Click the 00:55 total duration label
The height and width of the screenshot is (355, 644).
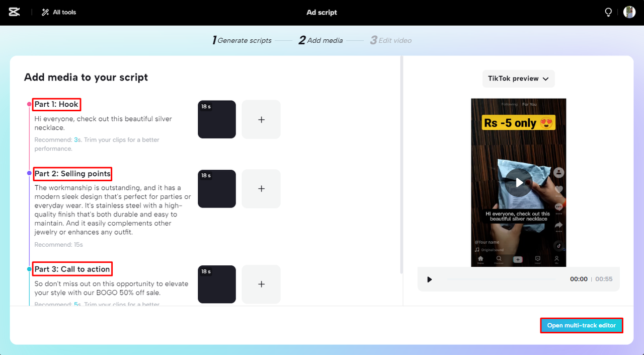coord(604,279)
